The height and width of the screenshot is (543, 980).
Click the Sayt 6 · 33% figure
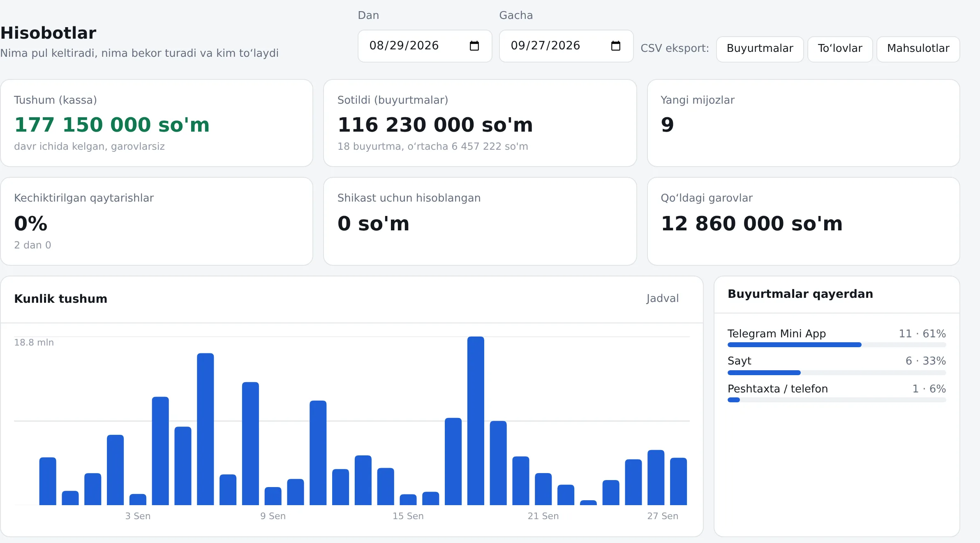[925, 361]
